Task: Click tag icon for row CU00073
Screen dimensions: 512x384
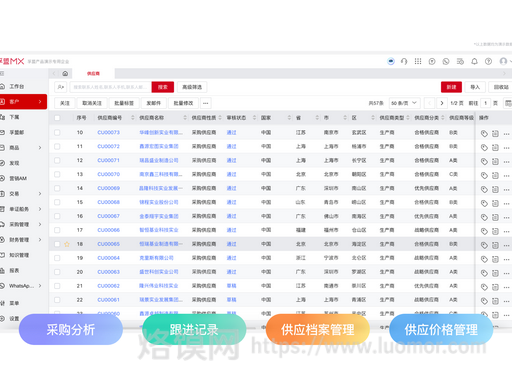Action: 484,134
